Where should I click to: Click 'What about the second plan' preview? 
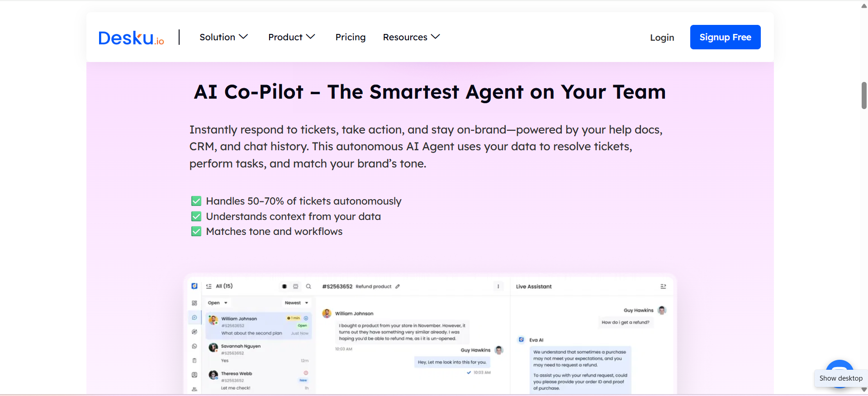251,333
